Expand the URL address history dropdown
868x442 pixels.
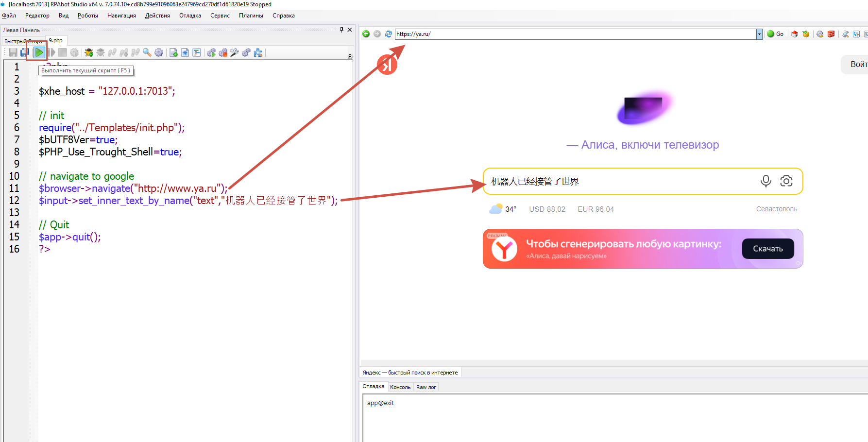click(x=759, y=34)
